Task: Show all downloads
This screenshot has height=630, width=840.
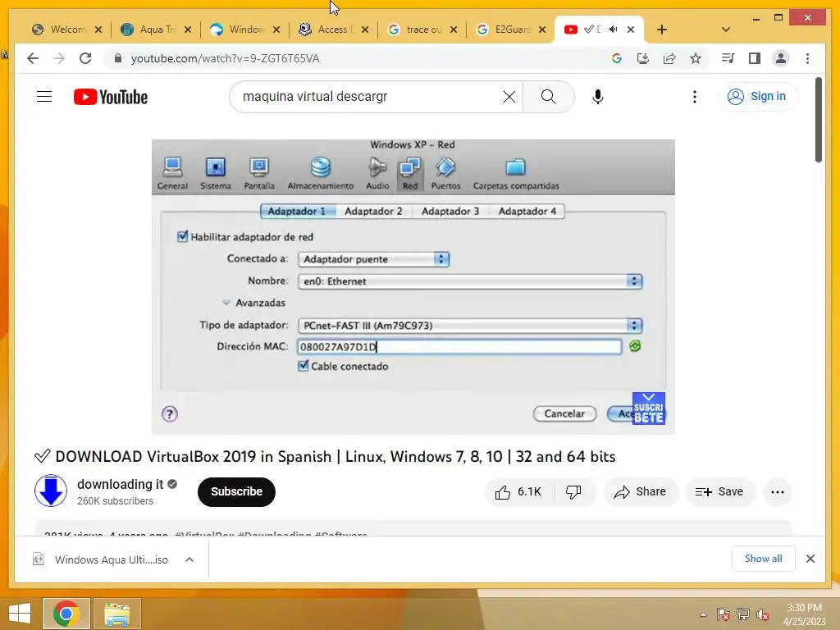Action: tap(763, 559)
